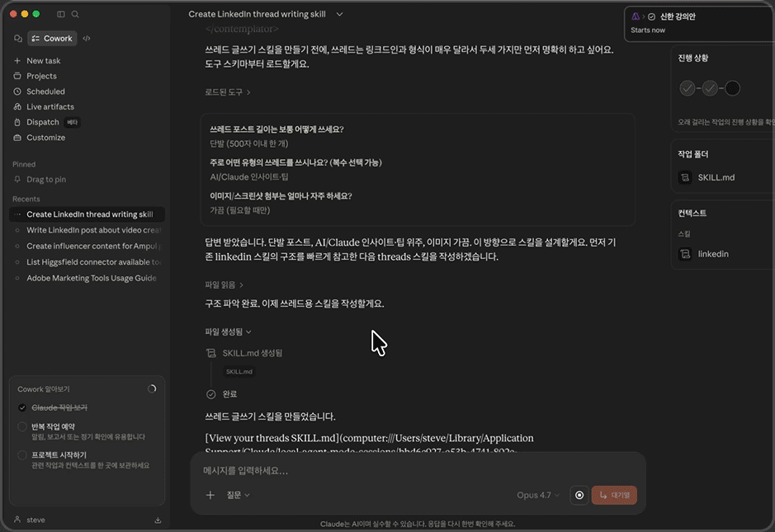Select Create LinkedIn thread writing skill recent
This screenshot has width=775, height=532.
(87, 214)
